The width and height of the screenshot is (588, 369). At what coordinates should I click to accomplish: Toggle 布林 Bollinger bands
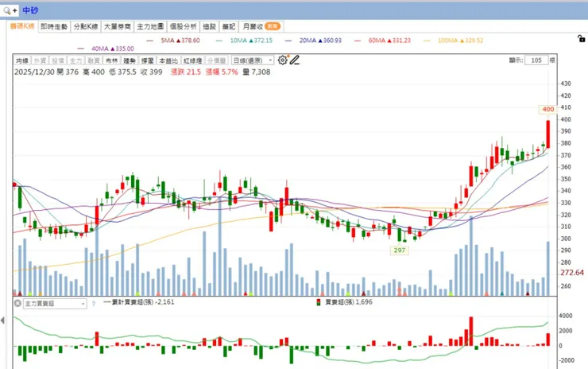111,60
